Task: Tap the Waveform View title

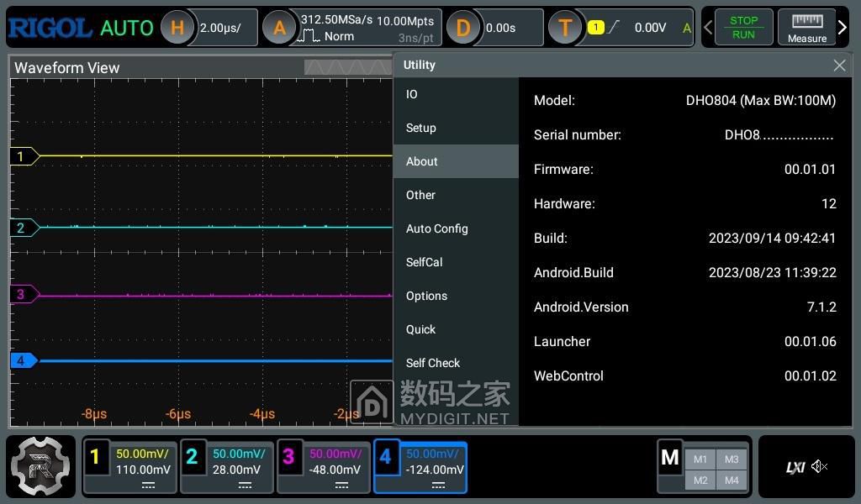Action: tap(67, 68)
